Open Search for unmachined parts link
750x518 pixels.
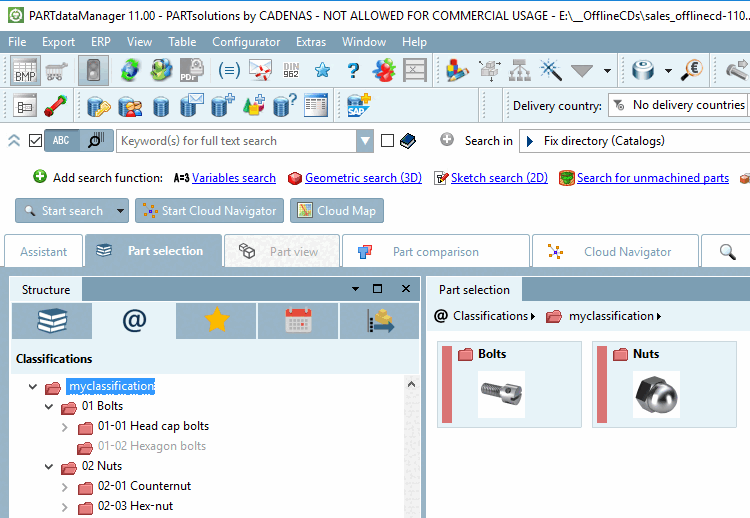click(x=653, y=178)
